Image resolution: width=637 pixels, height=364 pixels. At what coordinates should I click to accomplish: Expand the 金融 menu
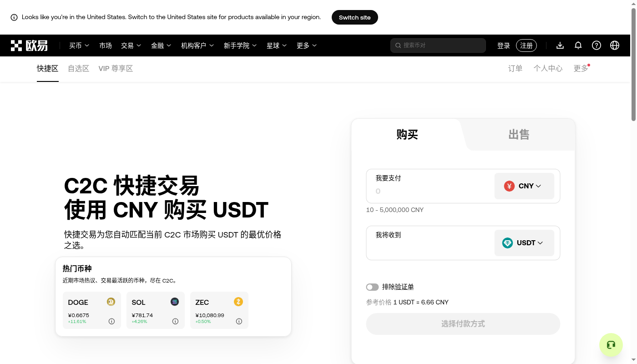pyautogui.click(x=161, y=45)
